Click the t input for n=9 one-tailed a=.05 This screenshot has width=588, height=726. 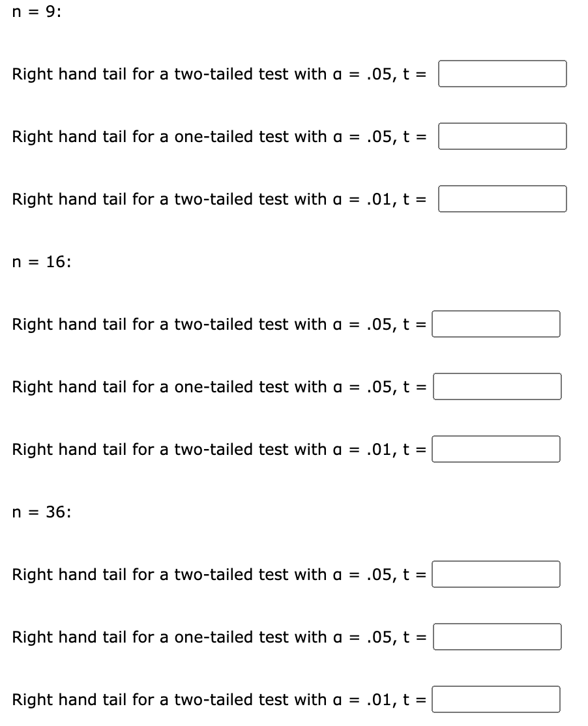pyautogui.click(x=502, y=136)
